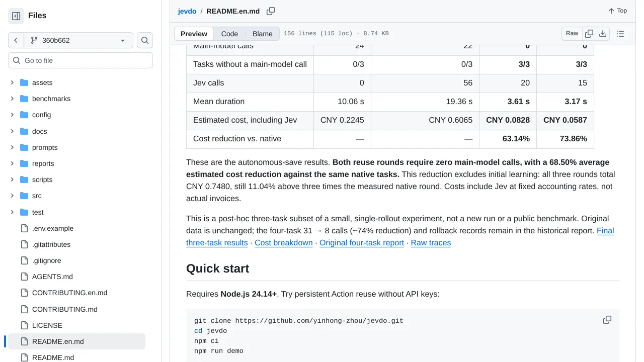The image size is (644, 362).
Task: Copy the README.en.md file path
Action: 271,11
